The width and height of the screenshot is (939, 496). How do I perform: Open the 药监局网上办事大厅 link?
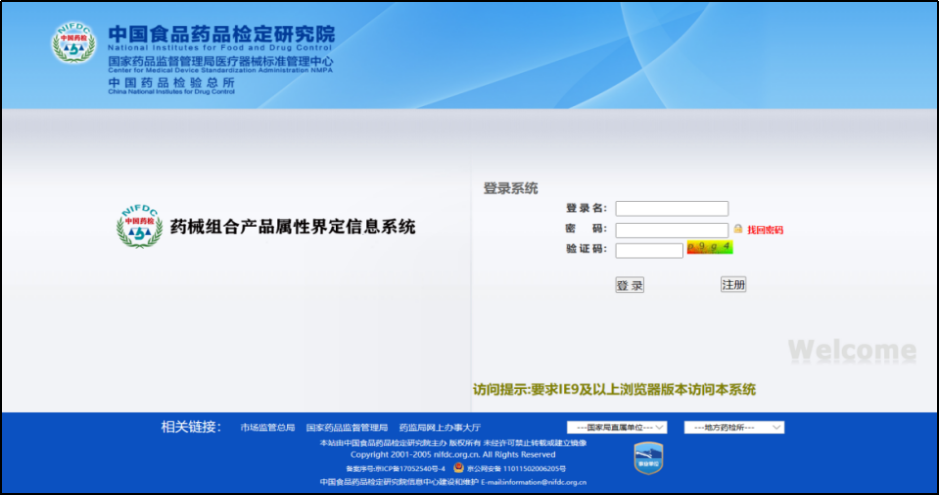(x=440, y=428)
